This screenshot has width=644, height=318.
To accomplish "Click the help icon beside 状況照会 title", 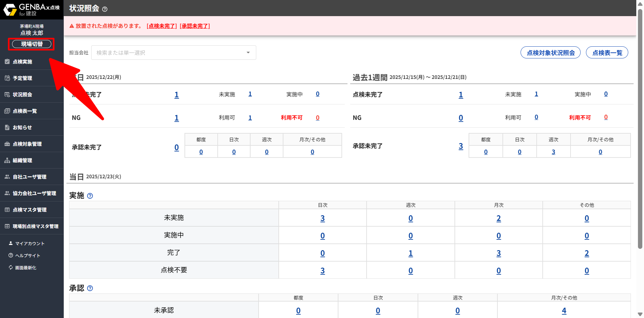I will 105,9.
